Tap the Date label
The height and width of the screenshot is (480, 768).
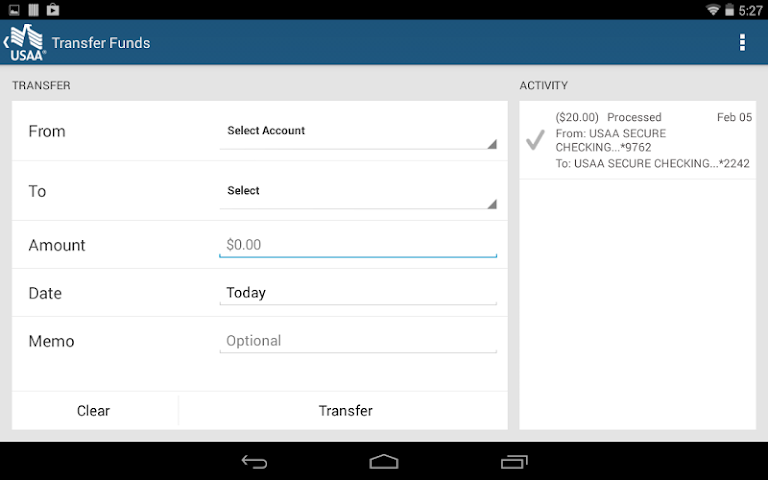point(45,293)
